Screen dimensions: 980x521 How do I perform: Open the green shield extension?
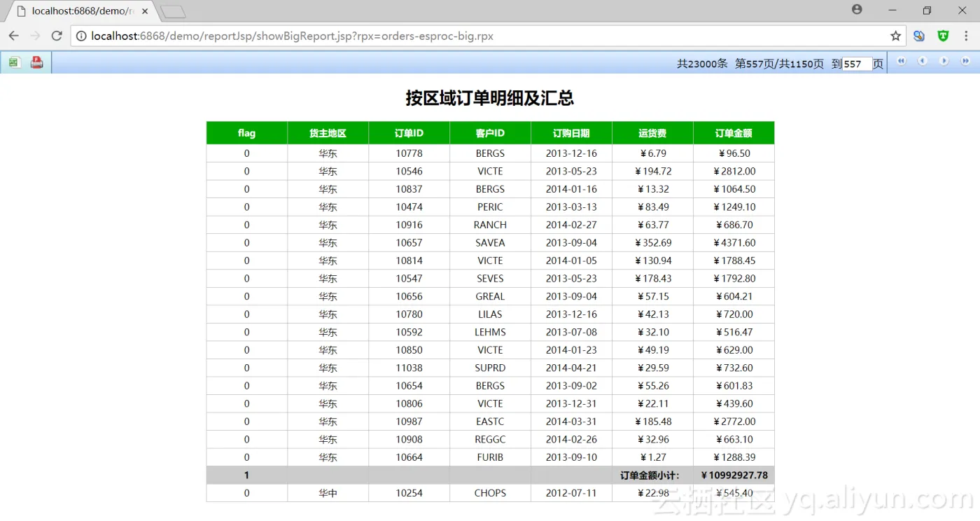pyautogui.click(x=944, y=36)
